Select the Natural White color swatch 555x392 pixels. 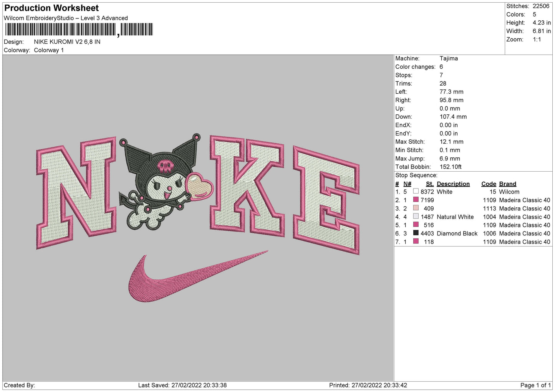416,217
